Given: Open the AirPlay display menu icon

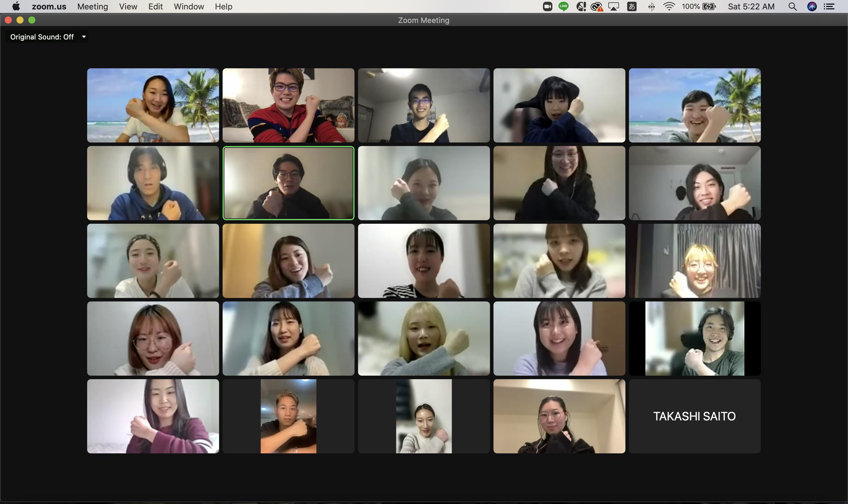Looking at the screenshot, I should pos(614,6).
